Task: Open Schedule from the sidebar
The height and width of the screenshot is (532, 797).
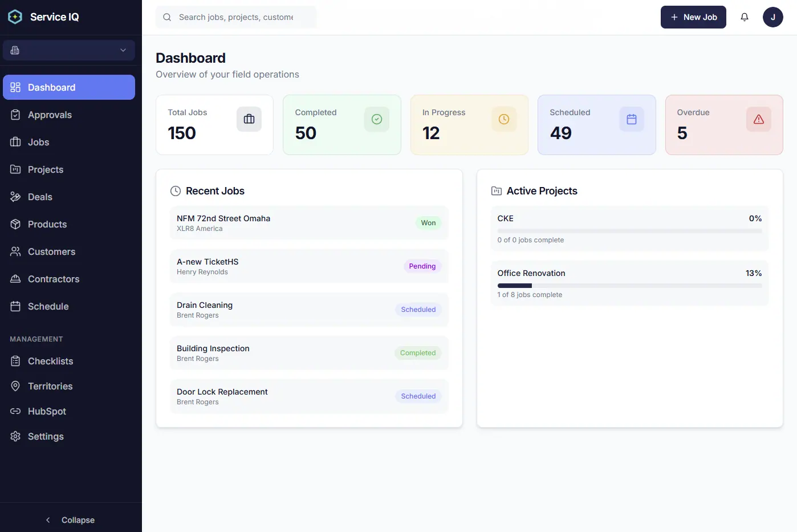Action: 69,306
